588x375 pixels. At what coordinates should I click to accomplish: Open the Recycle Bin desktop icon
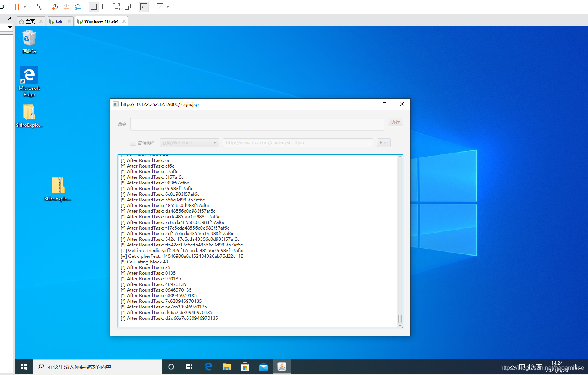click(29, 42)
